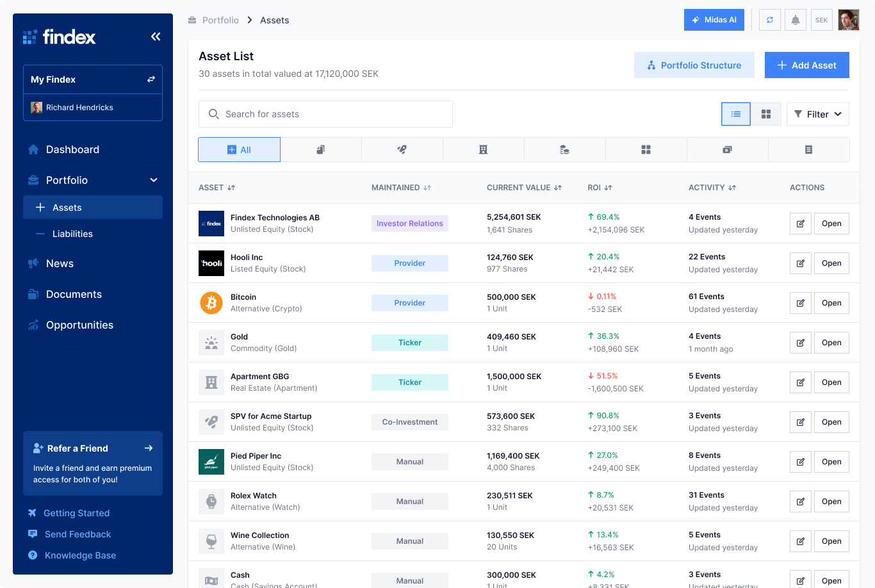The width and height of the screenshot is (875, 588).
Task: Open Liabilities in sidebar
Action: (72, 234)
